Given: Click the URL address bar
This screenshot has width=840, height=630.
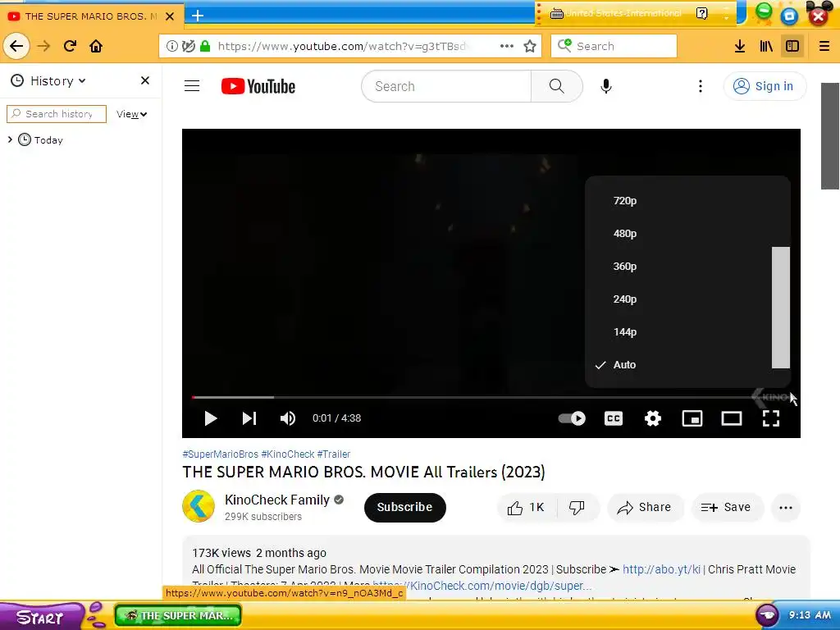Looking at the screenshot, I should pyautogui.click(x=351, y=46).
